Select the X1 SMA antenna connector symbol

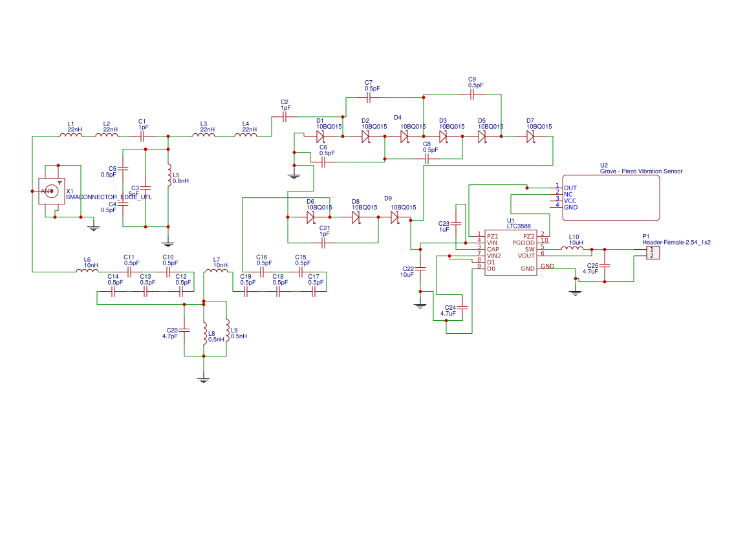click(52, 190)
